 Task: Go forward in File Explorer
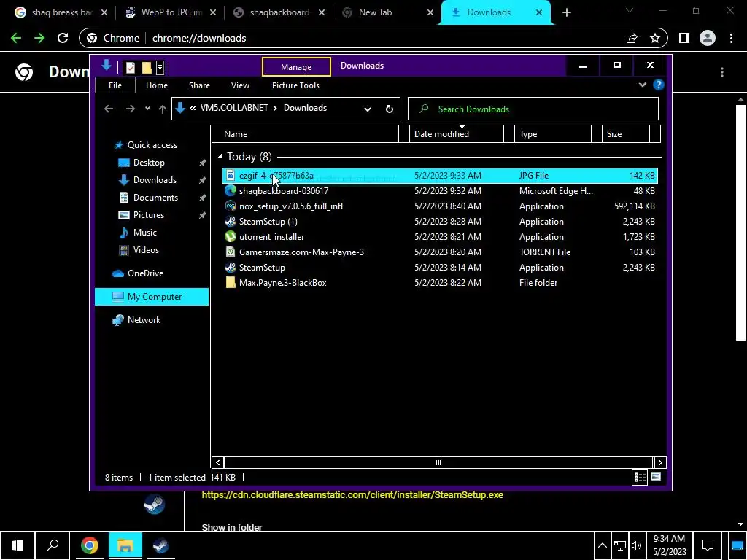coord(130,109)
